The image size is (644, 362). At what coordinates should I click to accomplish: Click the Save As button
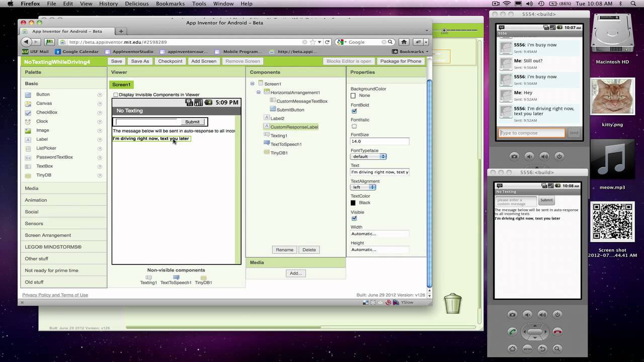(x=140, y=61)
